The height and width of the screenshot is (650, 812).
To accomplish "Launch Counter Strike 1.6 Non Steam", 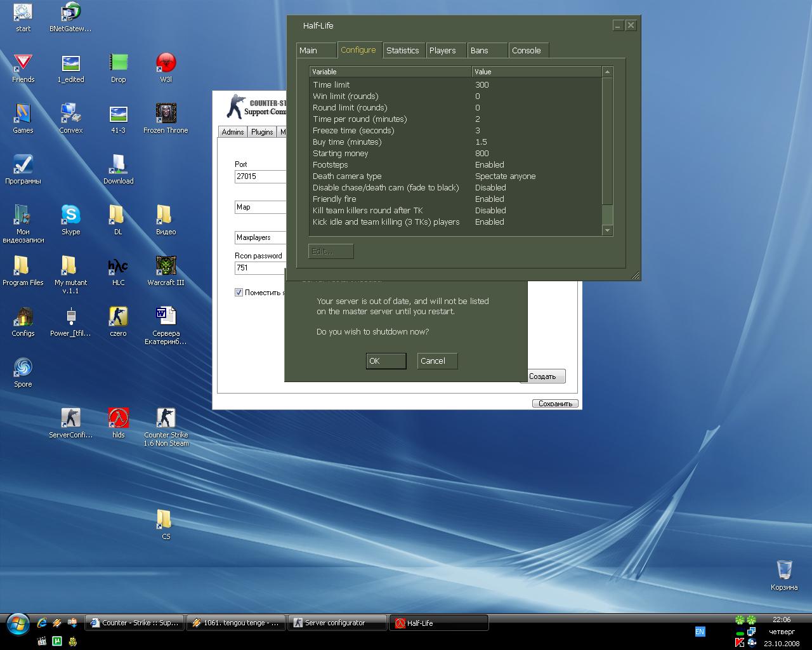I will 166,427.
